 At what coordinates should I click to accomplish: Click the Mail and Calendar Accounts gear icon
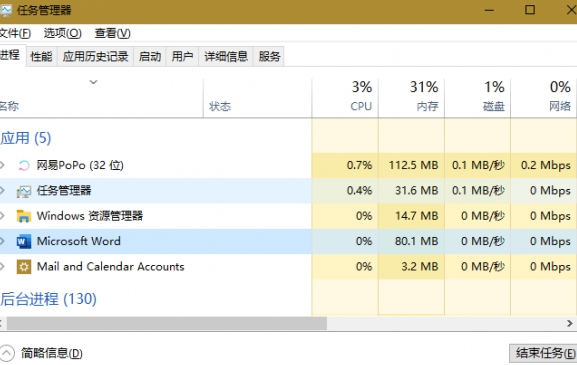point(24,267)
